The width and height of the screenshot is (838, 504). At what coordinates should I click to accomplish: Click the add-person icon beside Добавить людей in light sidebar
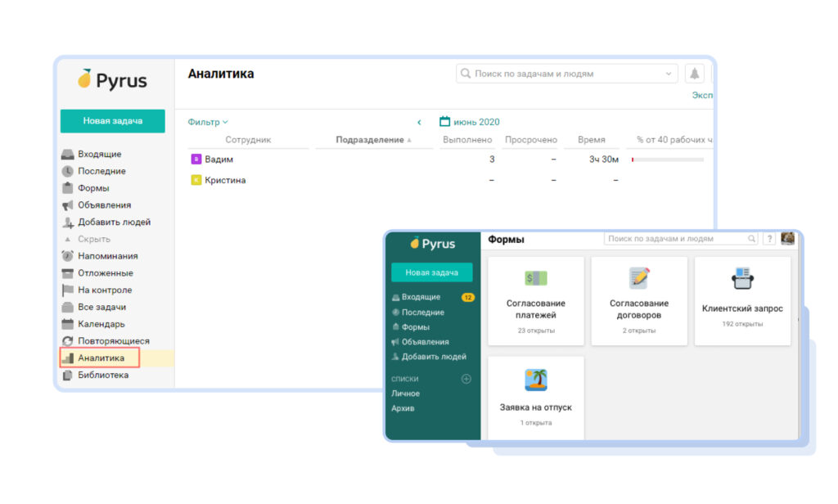[x=67, y=223]
